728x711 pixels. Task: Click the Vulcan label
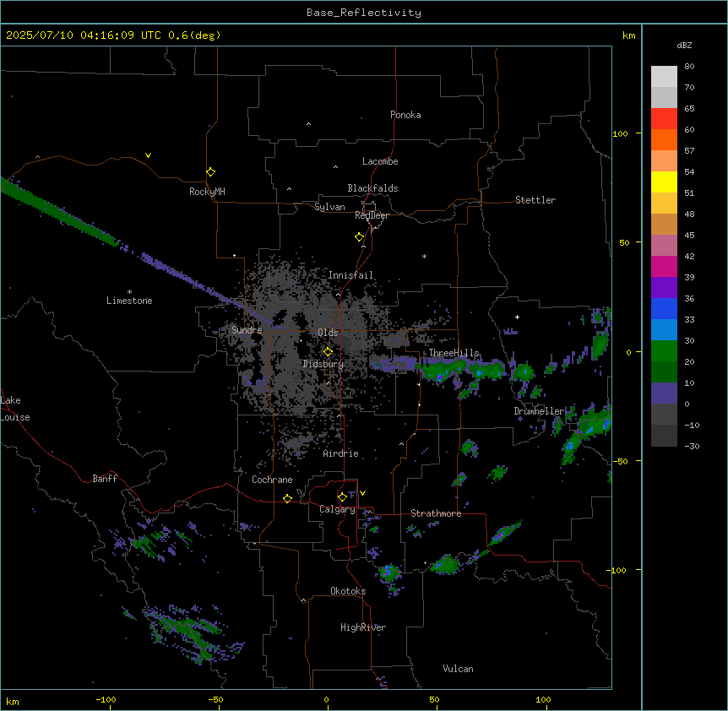click(x=458, y=669)
